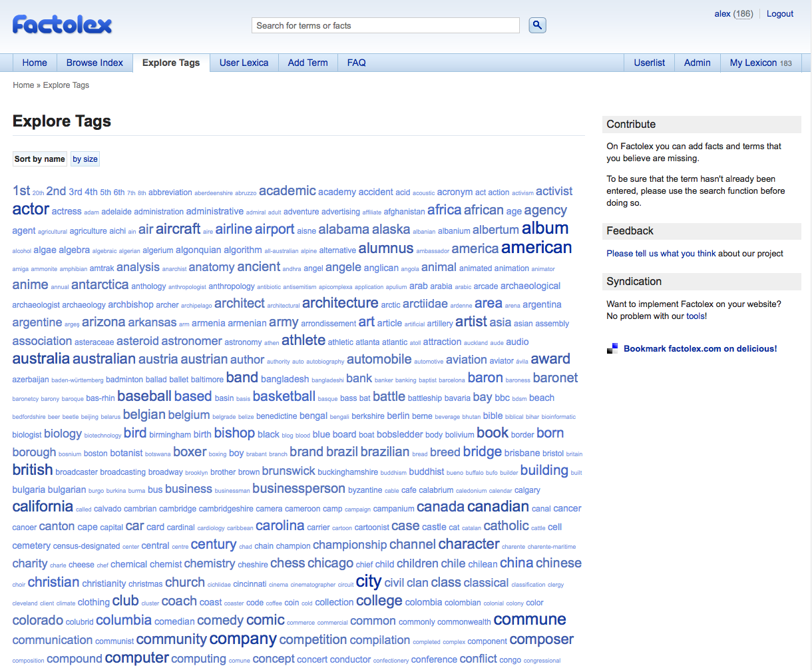Go to the Add Term tab
Image resolution: width=812 pixels, height=670 pixels.
308,63
